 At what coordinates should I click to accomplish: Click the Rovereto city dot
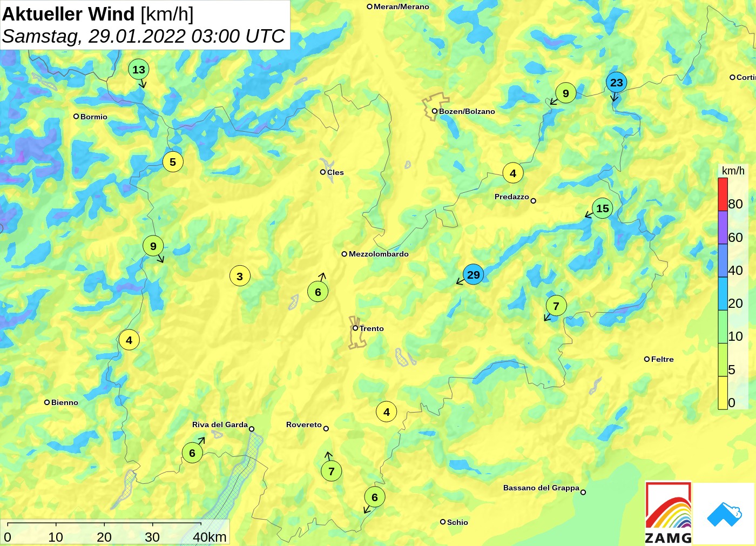coord(326,428)
